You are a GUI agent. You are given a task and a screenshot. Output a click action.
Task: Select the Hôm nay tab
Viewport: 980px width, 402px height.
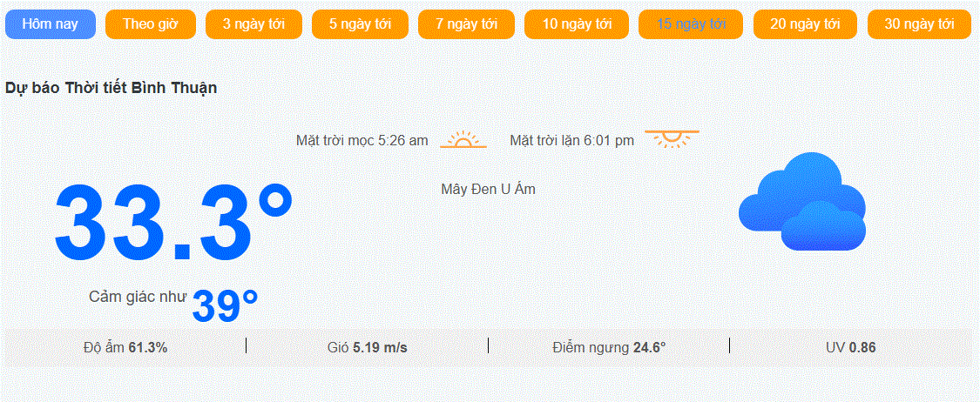click(x=51, y=24)
